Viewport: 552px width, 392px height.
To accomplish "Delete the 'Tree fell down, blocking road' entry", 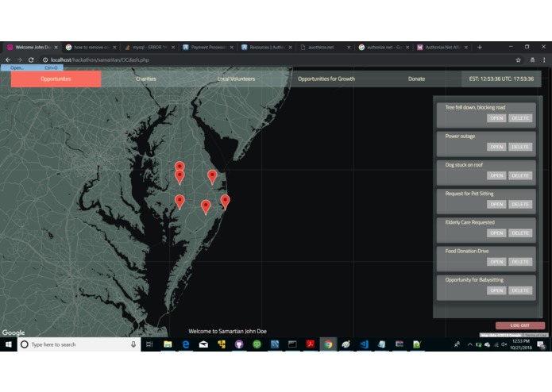I will click(520, 118).
